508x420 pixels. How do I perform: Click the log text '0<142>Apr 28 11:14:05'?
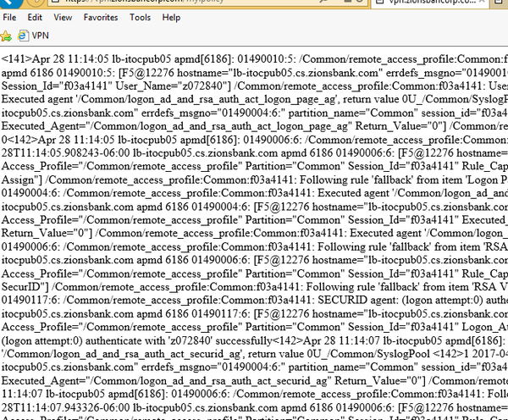click(58, 140)
